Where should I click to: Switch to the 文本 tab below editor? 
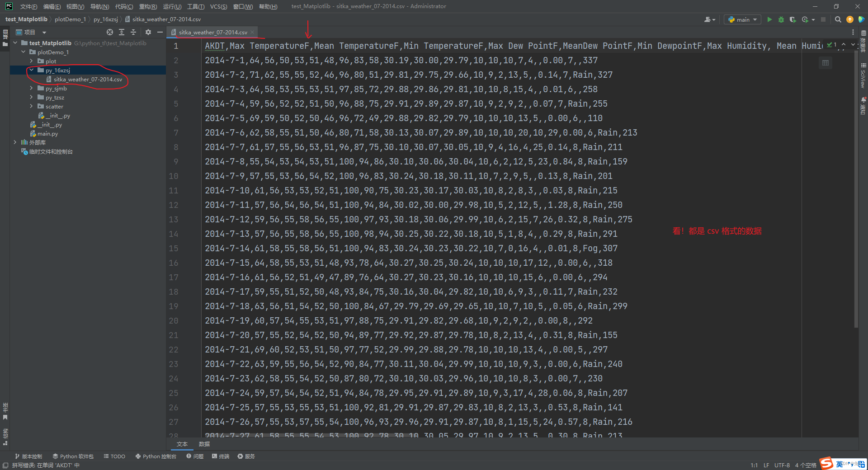tap(182, 444)
